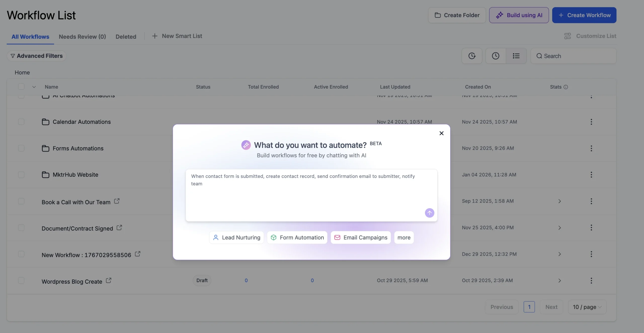Viewport: 644px width, 333px height.
Task: Click the clock icon view button
Action: (x=496, y=56)
